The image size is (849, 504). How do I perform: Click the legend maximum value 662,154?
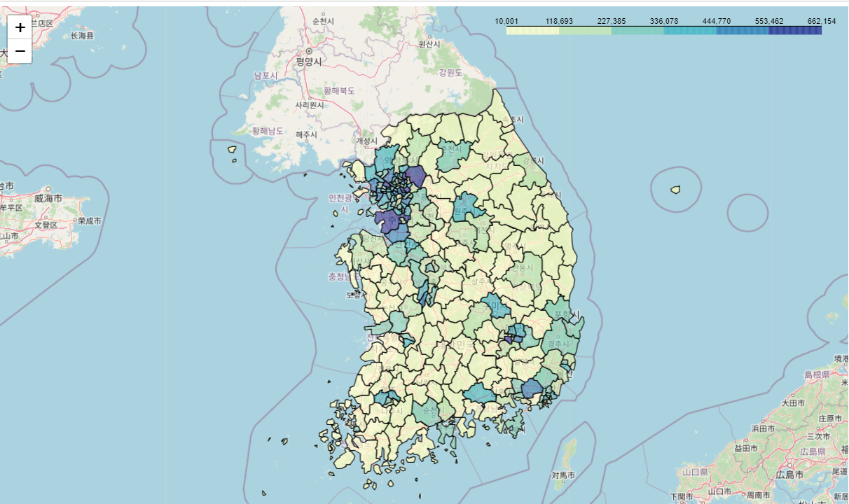[x=822, y=21]
